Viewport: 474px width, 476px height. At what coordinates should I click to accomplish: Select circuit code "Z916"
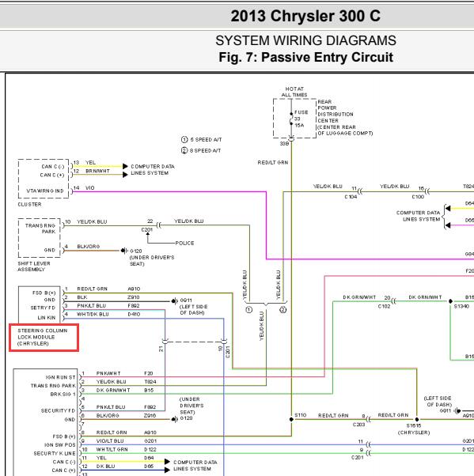pyautogui.click(x=150, y=416)
